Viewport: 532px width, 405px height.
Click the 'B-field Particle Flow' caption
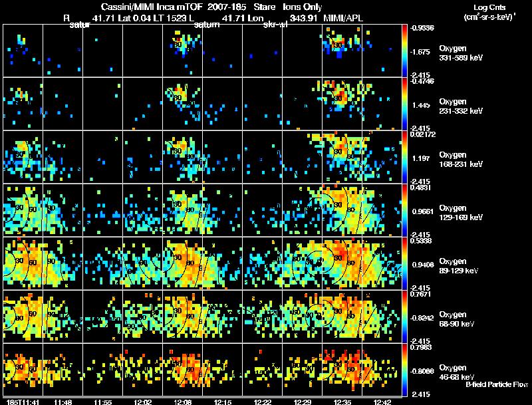[497, 384]
